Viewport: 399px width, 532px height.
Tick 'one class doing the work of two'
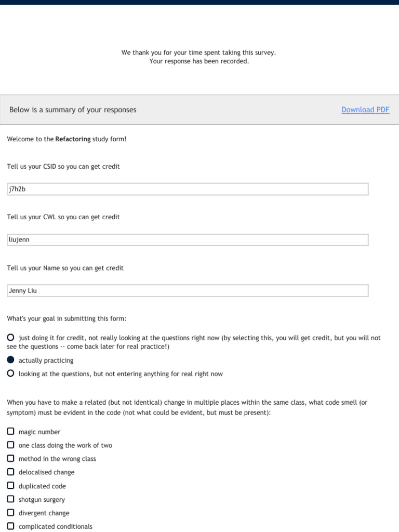coord(11,445)
